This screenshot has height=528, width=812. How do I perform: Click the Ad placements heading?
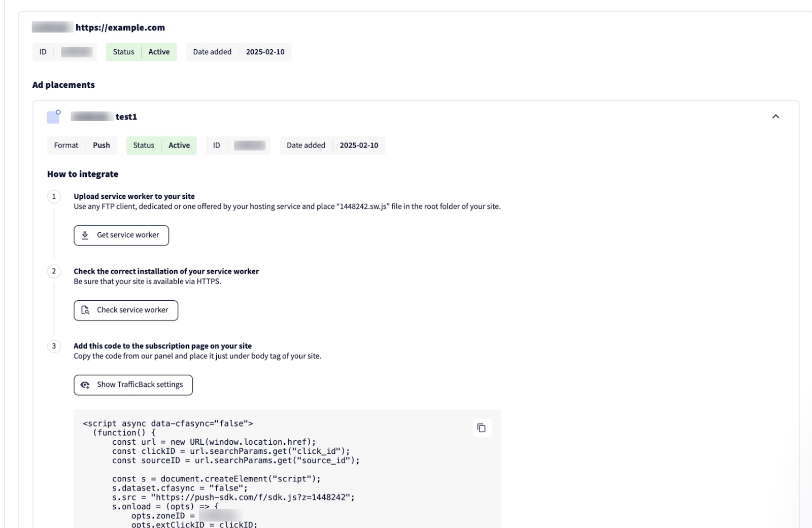click(x=63, y=85)
